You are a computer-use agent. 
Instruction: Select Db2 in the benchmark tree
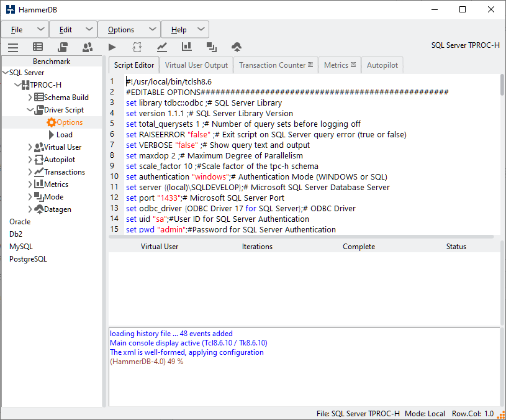16,234
